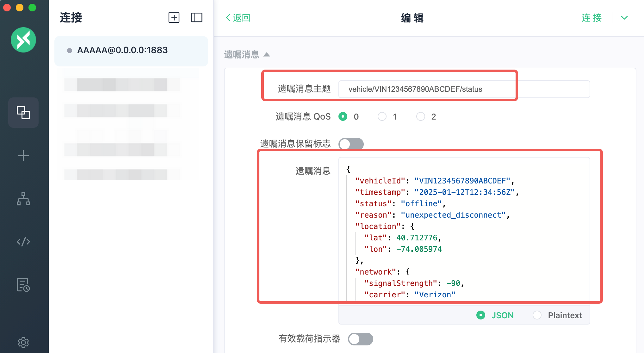Toggle the 有效载荷指示器 switch
This screenshot has width=644, height=353.
[360, 339]
